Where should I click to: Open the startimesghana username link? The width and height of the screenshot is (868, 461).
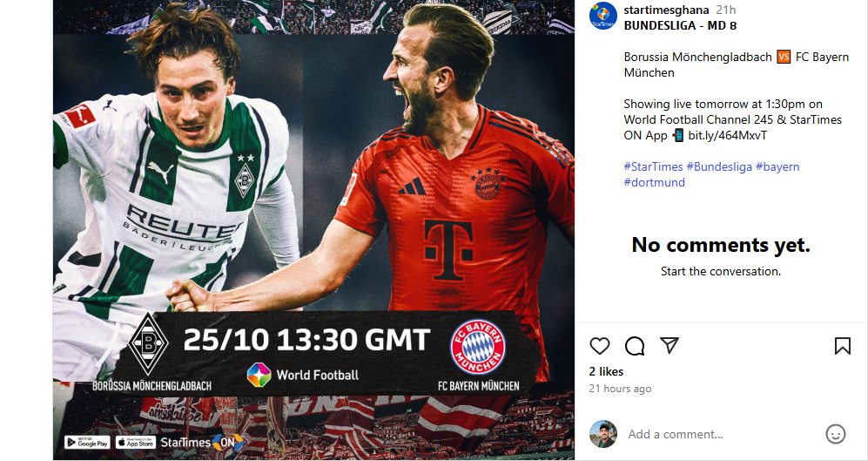click(666, 10)
